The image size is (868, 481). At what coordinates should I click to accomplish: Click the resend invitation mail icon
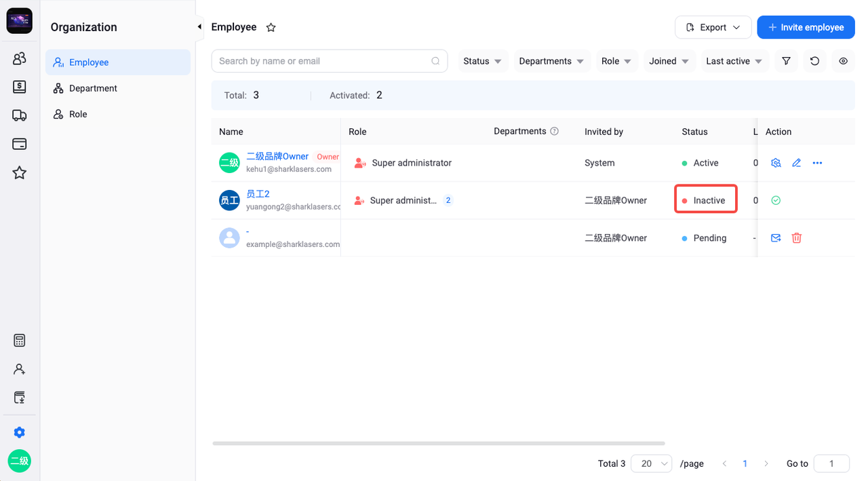point(776,238)
